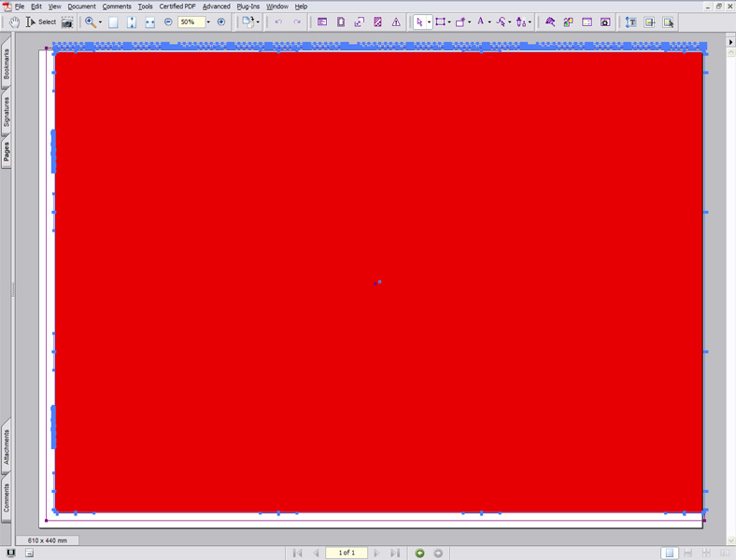Select the Zoom In magnifier tool

point(90,22)
